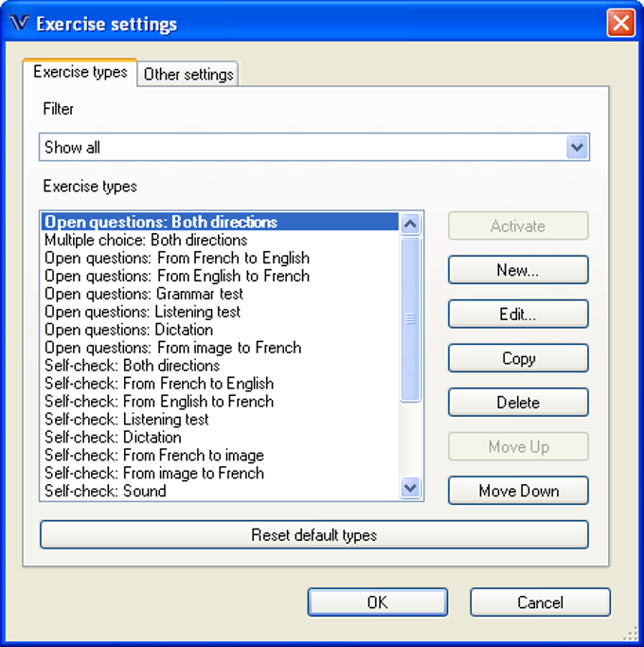Switch to the Other settings tab
Image resolution: width=644 pixels, height=647 pixels.
point(188,74)
